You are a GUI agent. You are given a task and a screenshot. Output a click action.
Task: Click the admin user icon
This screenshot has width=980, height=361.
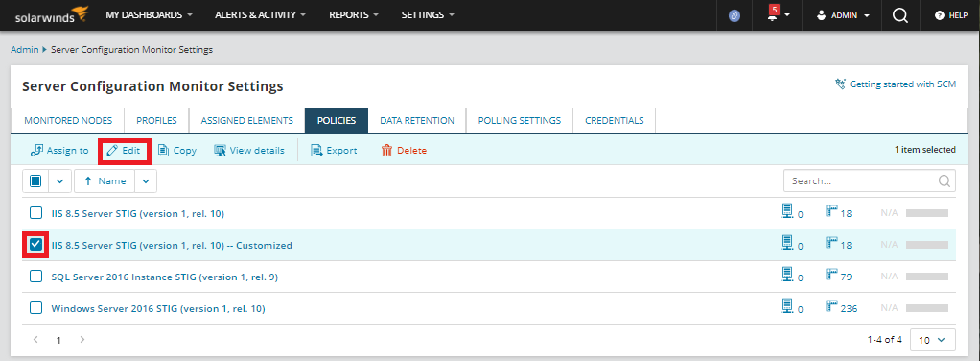point(822,15)
